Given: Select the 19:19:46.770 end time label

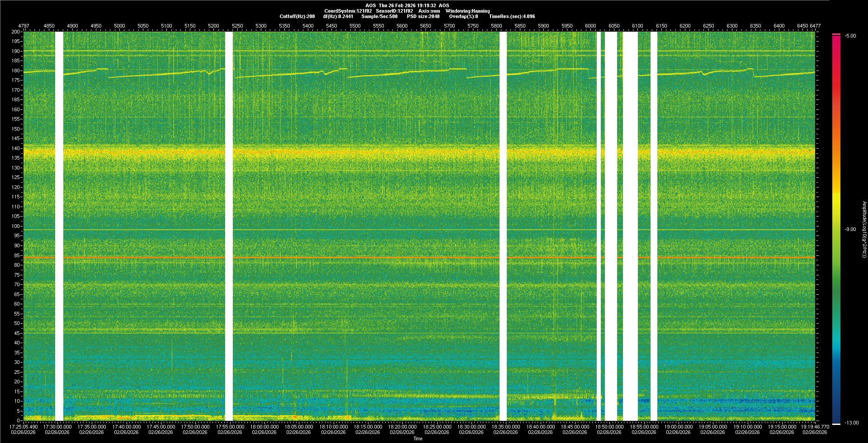Looking at the screenshot, I should pos(815,427).
